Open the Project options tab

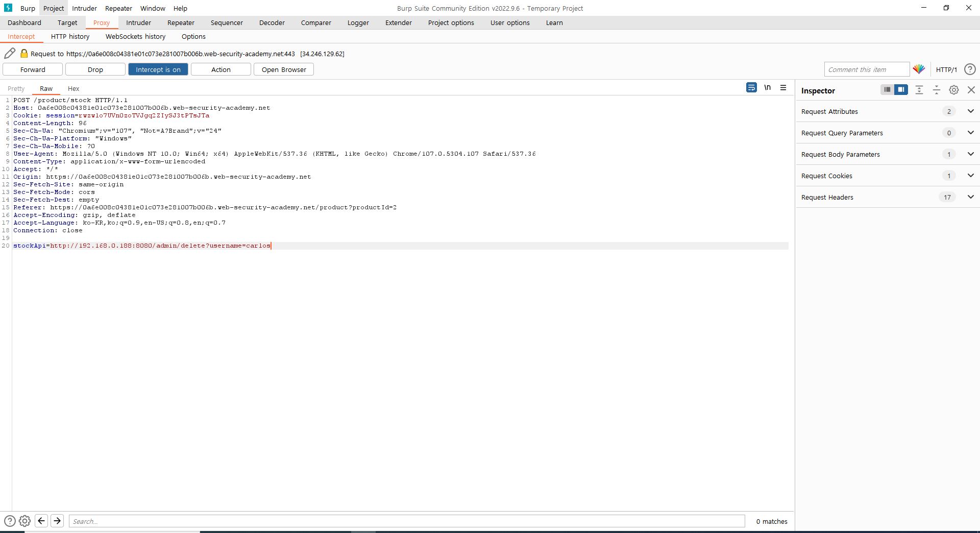point(451,22)
